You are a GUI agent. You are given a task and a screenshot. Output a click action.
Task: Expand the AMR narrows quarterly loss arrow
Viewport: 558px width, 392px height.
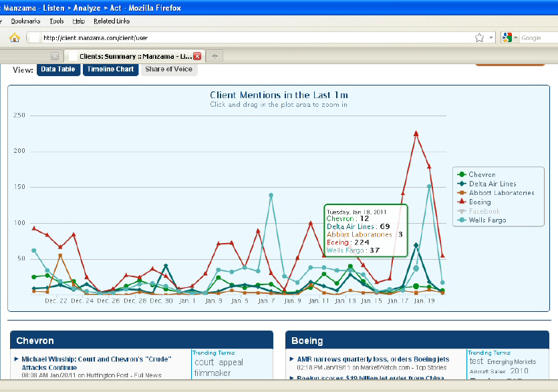(292, 359)
